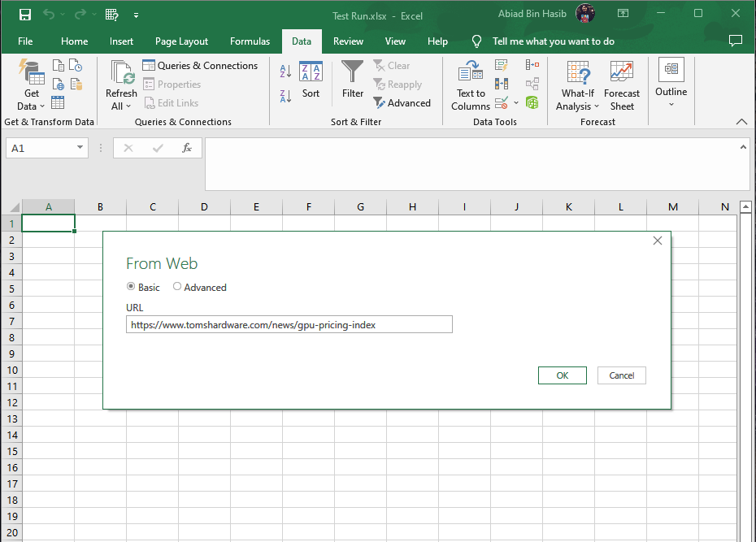Switch to the View tab
The height and width of the screenshot is (542, 756).
pyautogui.click(x=395, y=41)
